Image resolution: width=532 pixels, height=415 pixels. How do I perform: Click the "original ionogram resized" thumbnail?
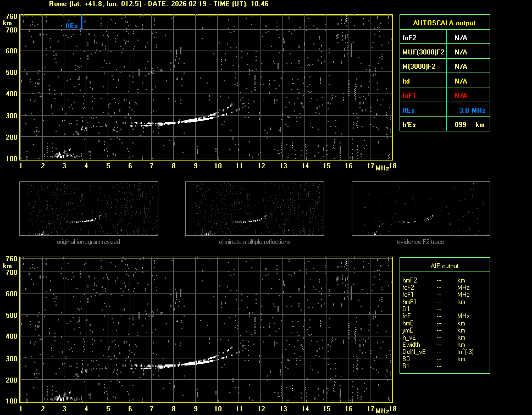pyautogui.click(x=88, y=208)
